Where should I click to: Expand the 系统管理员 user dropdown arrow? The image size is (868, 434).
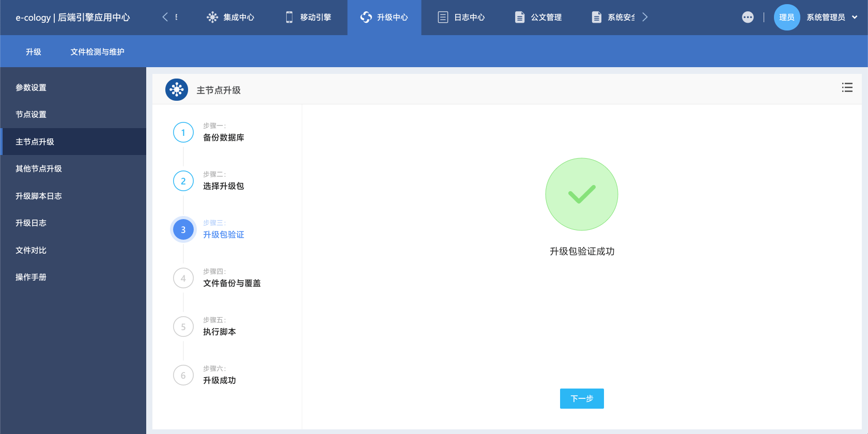tap(855, 17)
